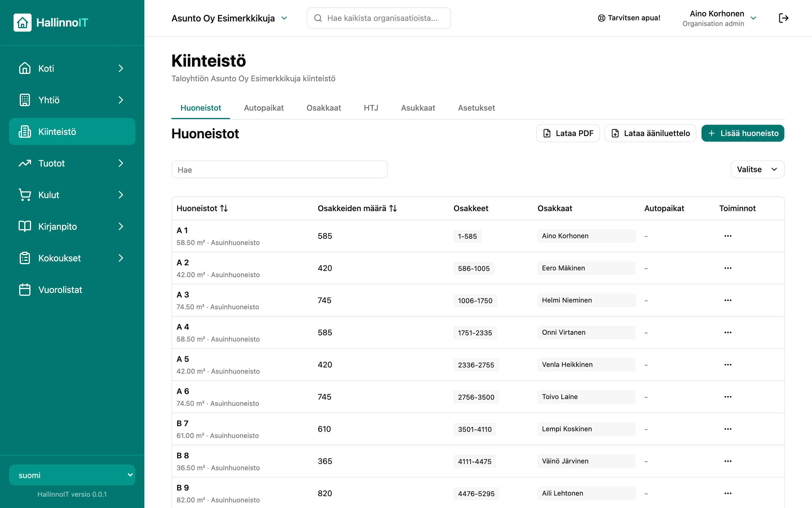Open the Asunto Oy Esimerkkikuja organisation dropdown

click(x=230, y=18)
